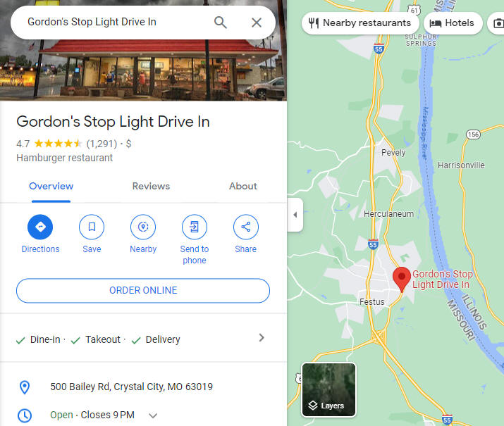Select the Overview tab
Image resolution: width=504 pixels, height=426 pixels.
coord(51,186)
